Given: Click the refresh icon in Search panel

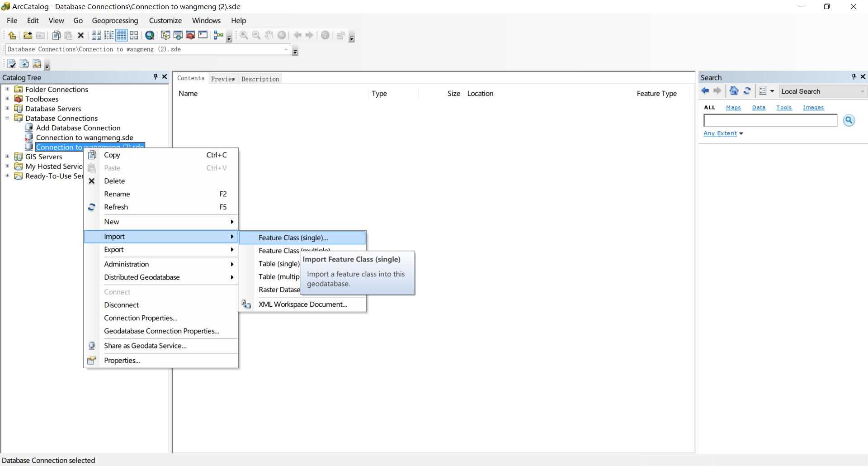Looking at the screenshot, I should point(747,91).
